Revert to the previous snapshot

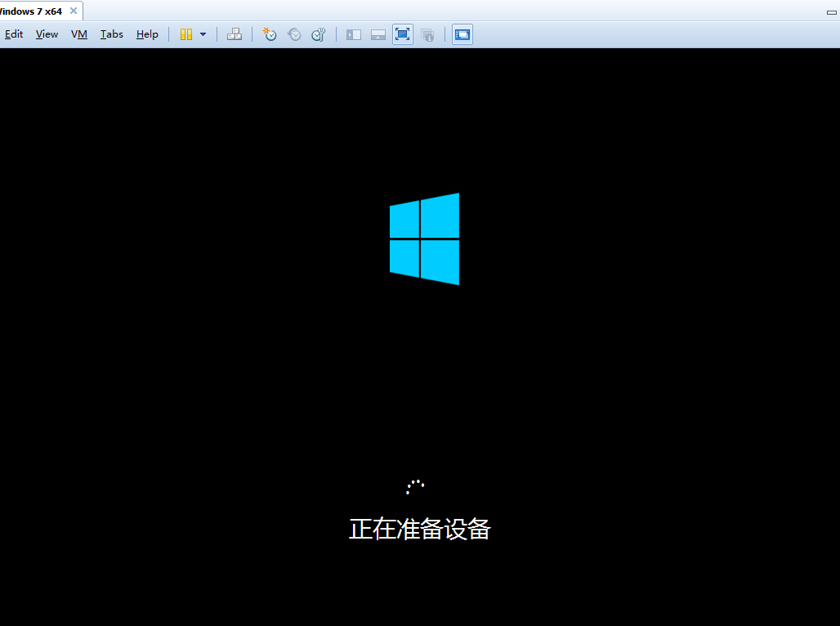click(x=294, y=35)
